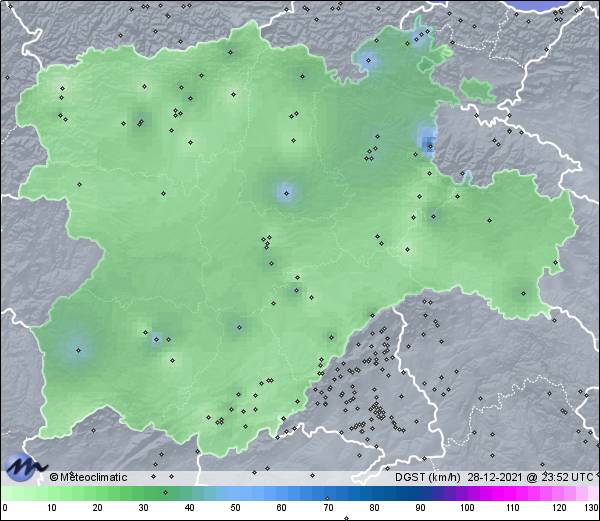The height and width of the screenshot is (521, 600).
Task: Click the scale label 90
Action: pos(420,508)
